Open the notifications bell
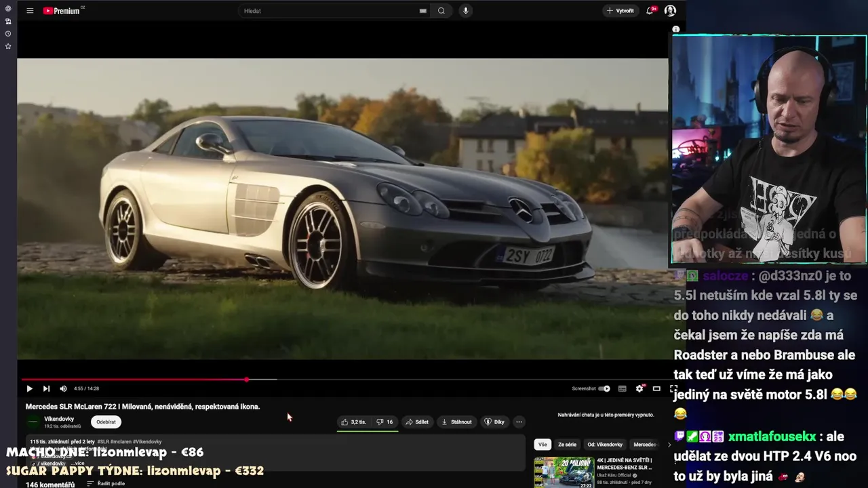 650,11
